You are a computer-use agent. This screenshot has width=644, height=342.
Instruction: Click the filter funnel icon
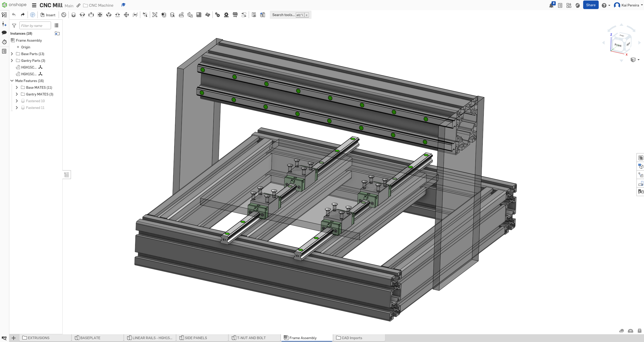point(14,26)
